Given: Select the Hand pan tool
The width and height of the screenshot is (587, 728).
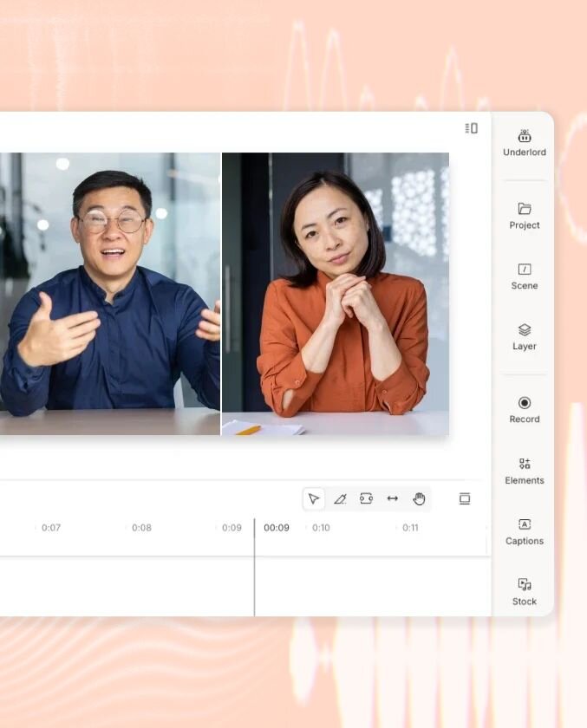Looking at the screenshot, I should click(419, 498).
